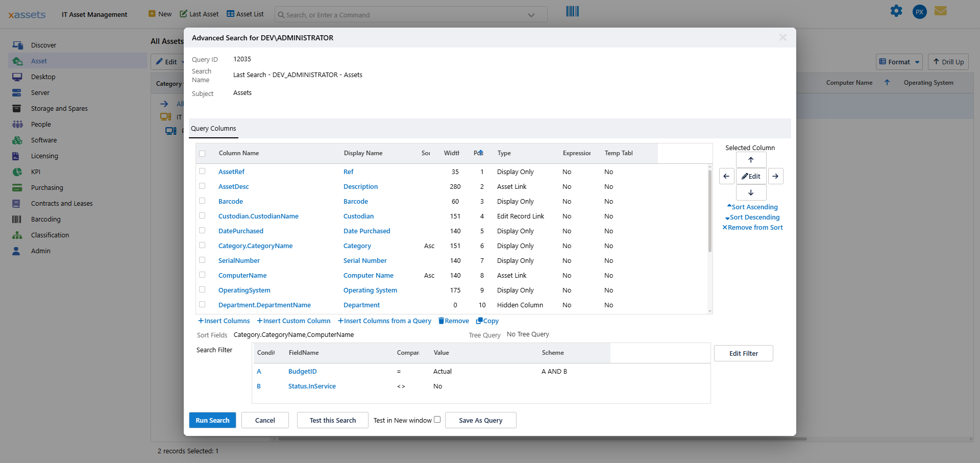Viewport: 980px width, 463px height.
Task: Open the Discover sidebar icon
Action: coord(17,45)
